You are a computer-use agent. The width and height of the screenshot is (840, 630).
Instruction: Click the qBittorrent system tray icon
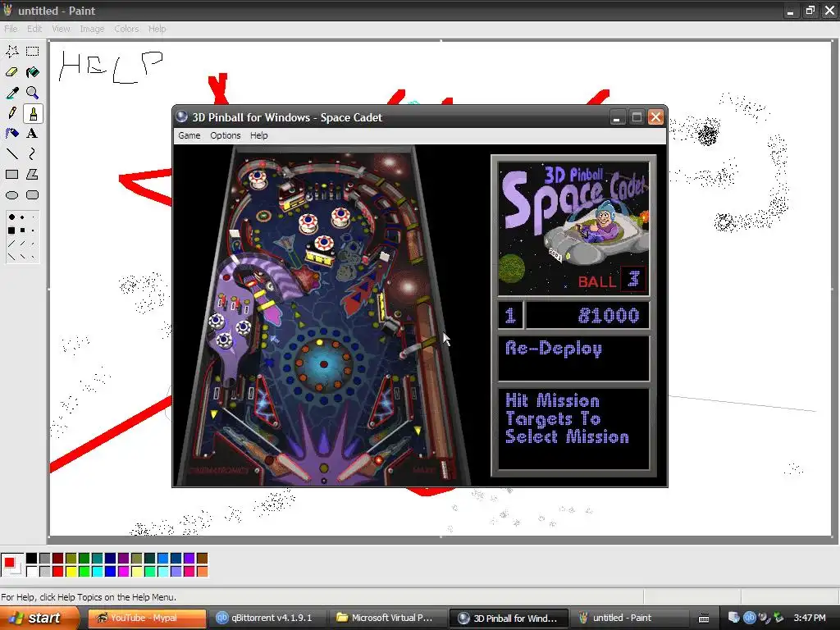pyautogui.click(x=750, y=618)
